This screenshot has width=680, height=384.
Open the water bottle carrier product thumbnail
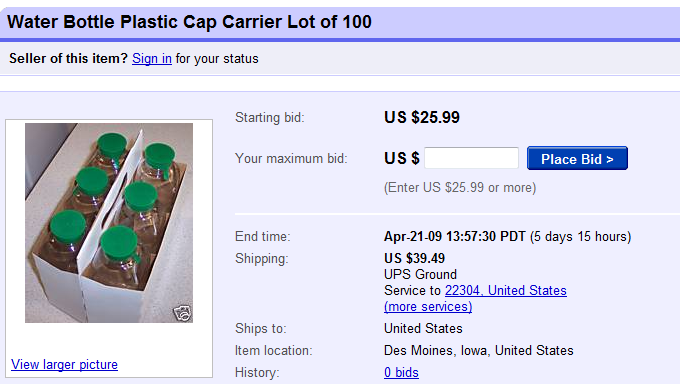109,223
